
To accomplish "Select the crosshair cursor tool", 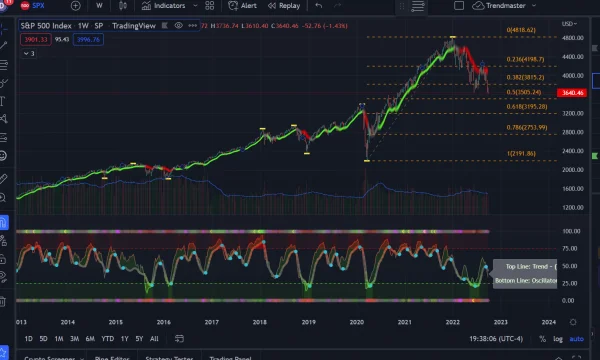I will pos(3,28).
